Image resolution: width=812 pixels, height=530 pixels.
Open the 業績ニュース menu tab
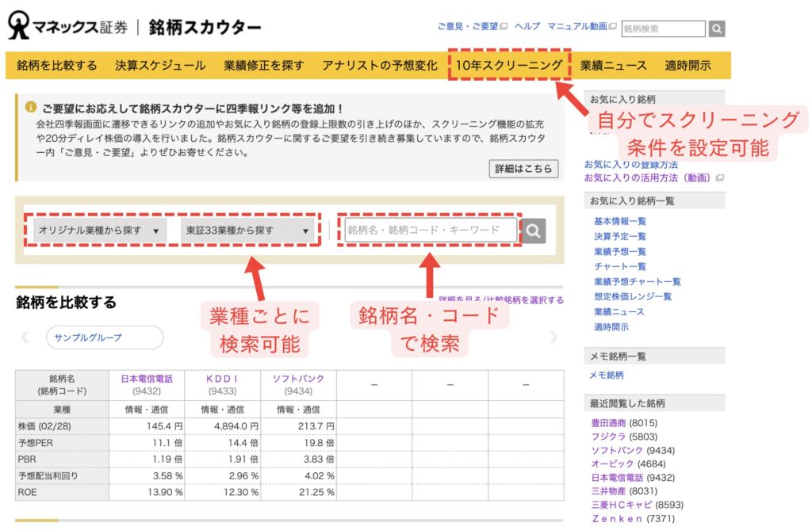pyautogui.click(x=614, y=65)
